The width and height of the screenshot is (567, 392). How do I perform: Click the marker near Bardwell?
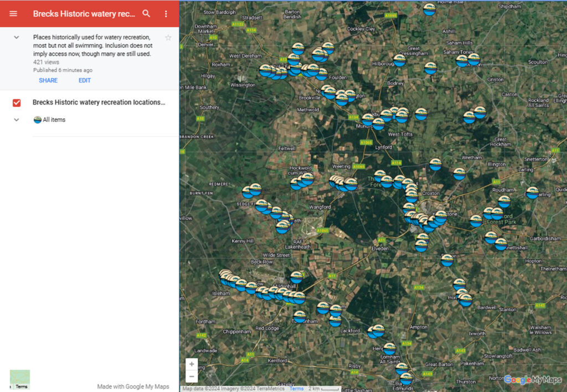pos(466,300)
